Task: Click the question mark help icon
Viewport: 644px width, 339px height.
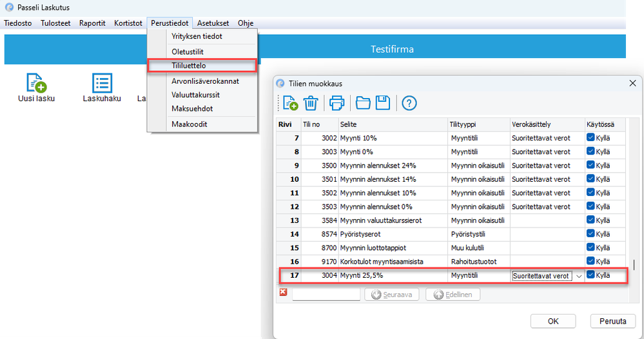Action: pos(409,103)
